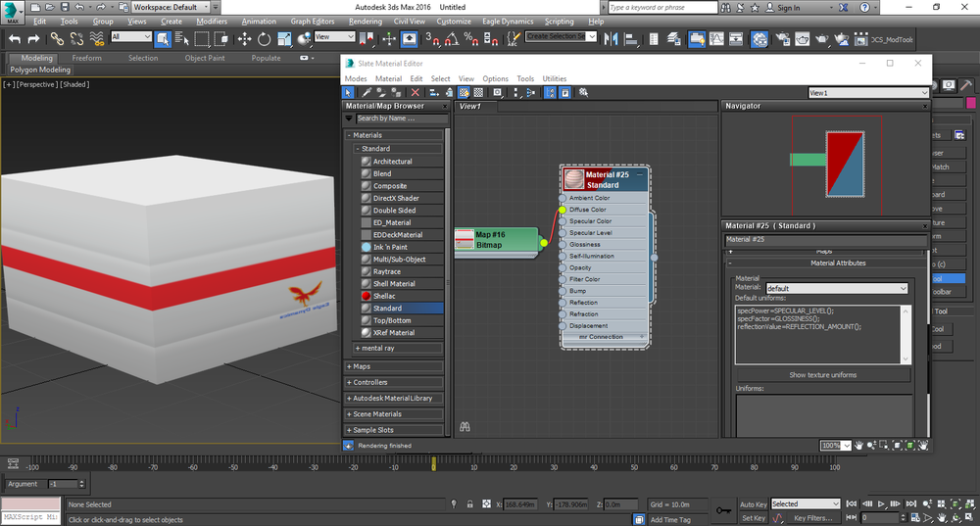
Task: Click the binoculars search icon in View1
Action: pos(465,427)
